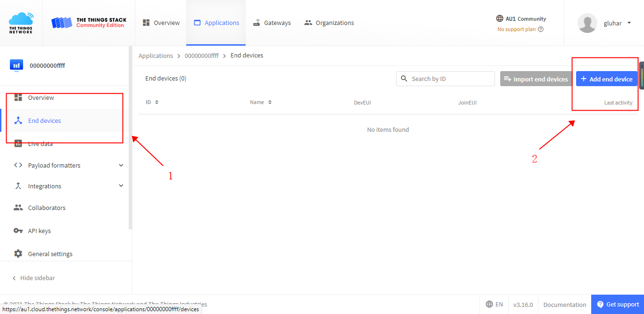
Task: Click the support plan help icon
Action: point(541,29)
